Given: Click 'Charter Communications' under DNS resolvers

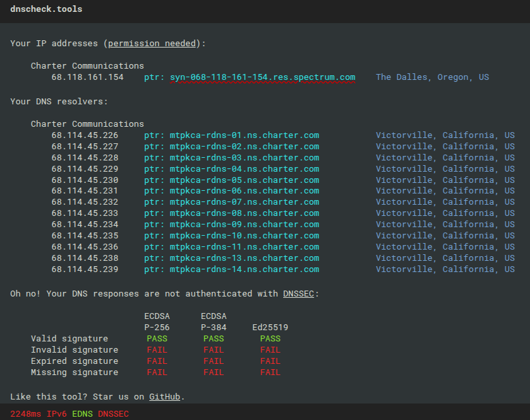Looking at the screenshot, I should coord(87,124).
